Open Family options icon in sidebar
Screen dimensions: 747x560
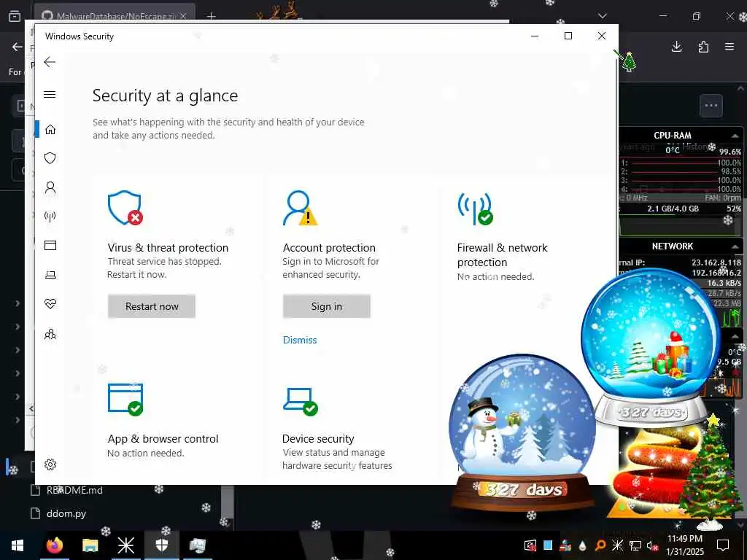pyautogui.click(x=50, y=334)
